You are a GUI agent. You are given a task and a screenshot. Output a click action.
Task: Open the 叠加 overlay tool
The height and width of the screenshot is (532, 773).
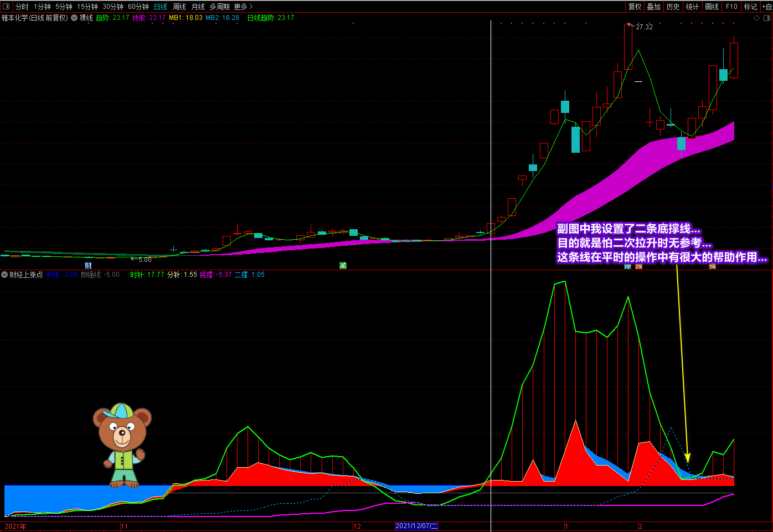[653, 7]
